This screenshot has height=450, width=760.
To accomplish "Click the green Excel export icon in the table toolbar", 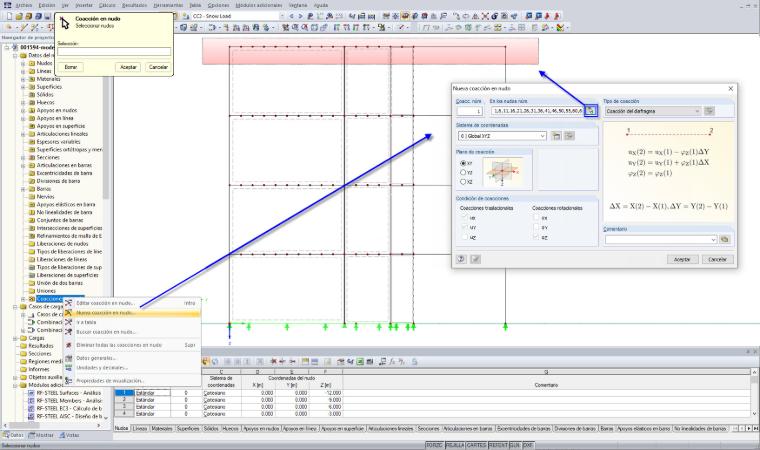I will [x=360, y=362].
